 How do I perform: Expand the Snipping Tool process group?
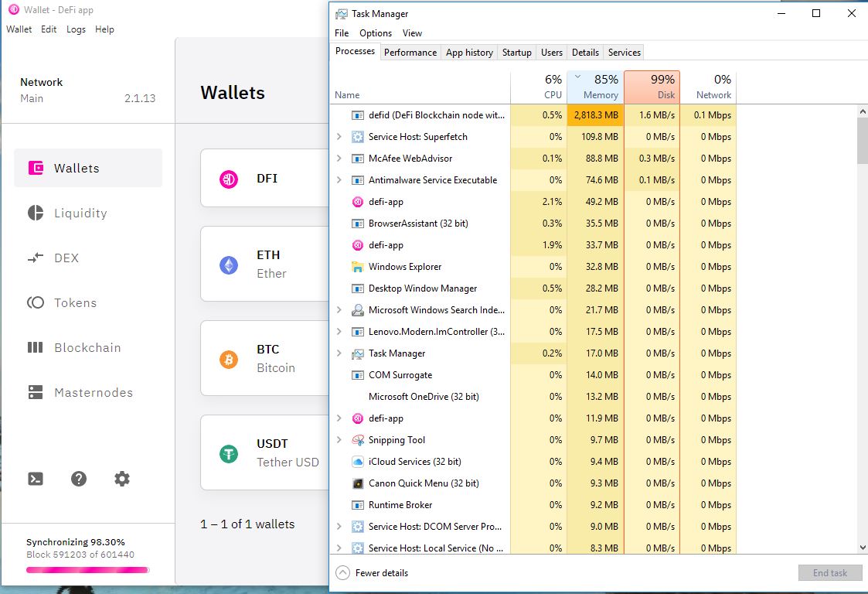tap(339, 439)
